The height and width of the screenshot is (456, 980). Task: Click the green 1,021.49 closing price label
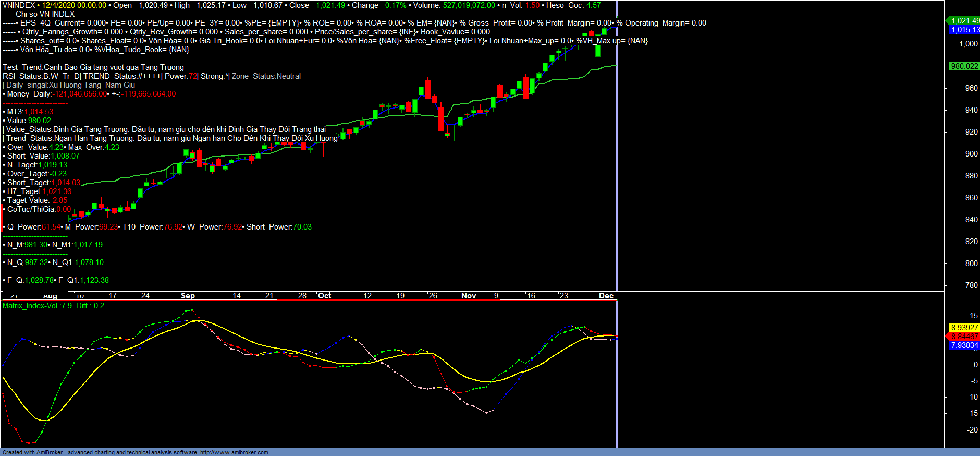(x=964, y=21)
